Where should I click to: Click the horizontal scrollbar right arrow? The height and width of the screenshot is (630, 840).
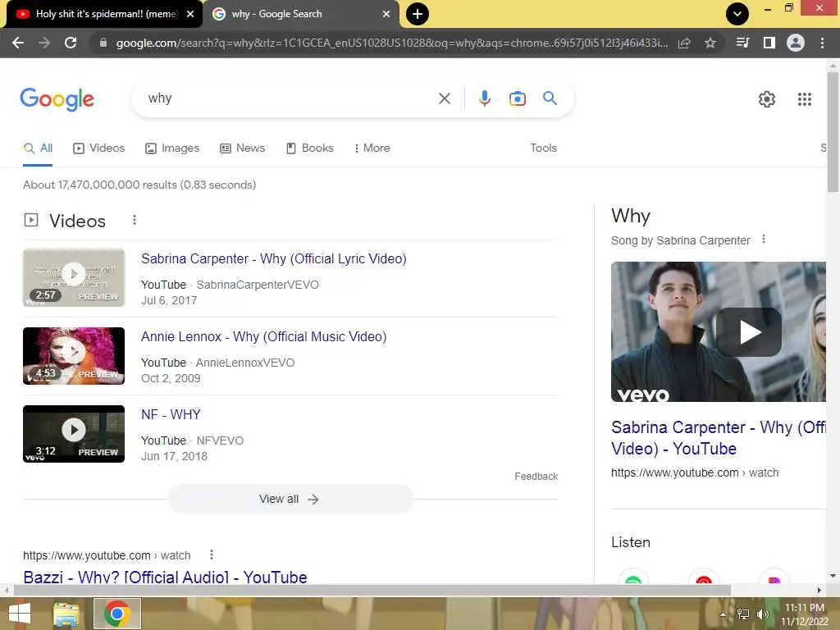pos(819,590)
